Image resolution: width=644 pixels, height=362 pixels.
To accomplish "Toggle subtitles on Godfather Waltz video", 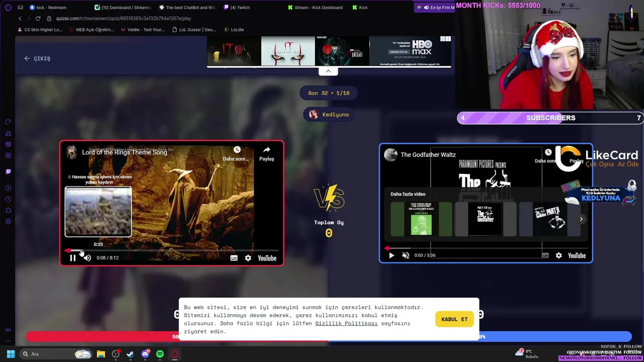I will [545, 255].
